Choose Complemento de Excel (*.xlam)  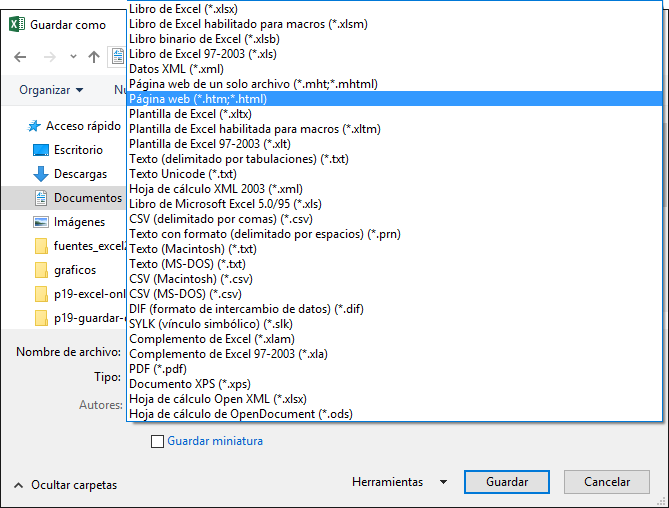click(x=395, y=339)
